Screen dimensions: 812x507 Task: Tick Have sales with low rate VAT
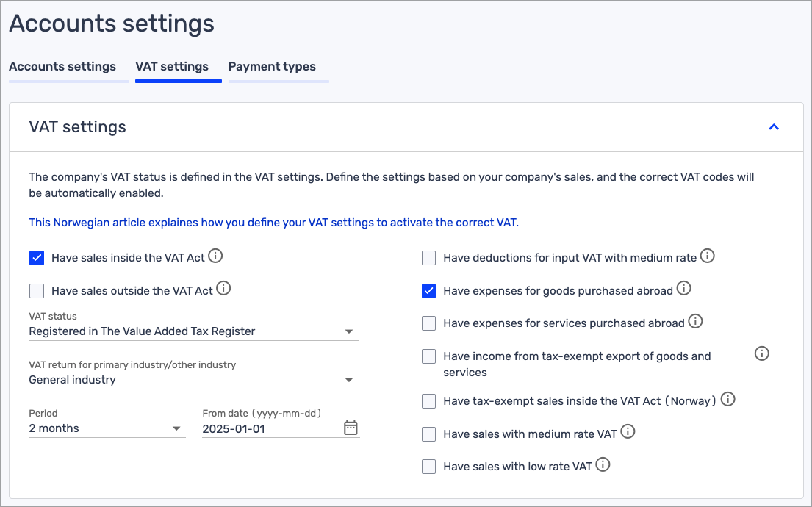tap(428, 466)
